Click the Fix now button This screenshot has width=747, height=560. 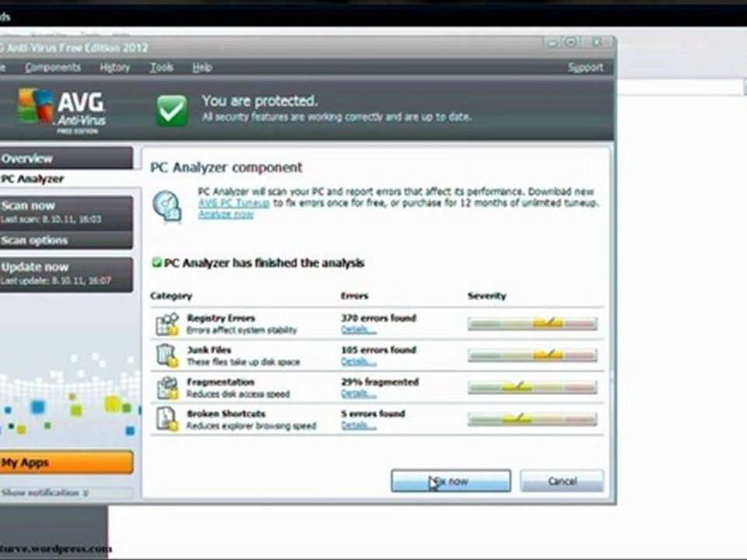click(x=451, y=481)
